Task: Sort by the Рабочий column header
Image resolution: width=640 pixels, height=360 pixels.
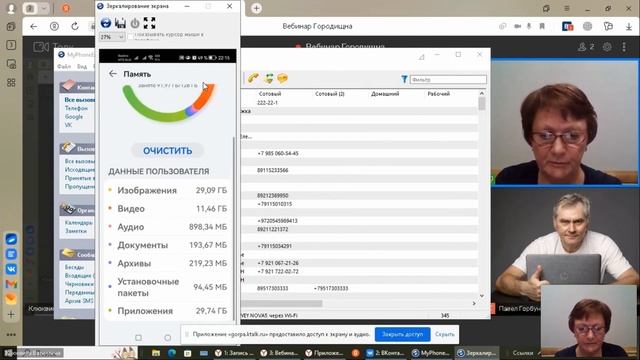Action: (438, 93)
